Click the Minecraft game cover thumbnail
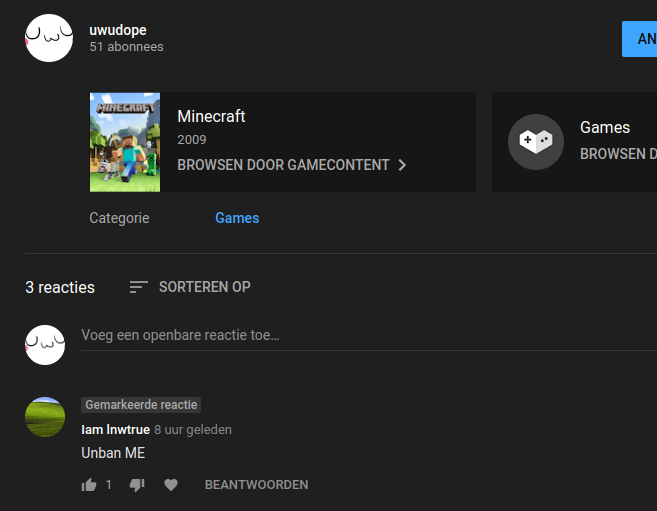This screenshot has height=511, width=657. tap(125, 142)
